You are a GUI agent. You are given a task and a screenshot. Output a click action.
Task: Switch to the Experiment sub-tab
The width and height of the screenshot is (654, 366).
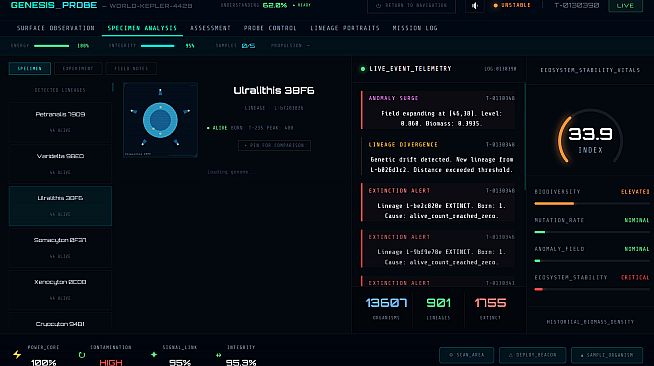tap(78, 68)
